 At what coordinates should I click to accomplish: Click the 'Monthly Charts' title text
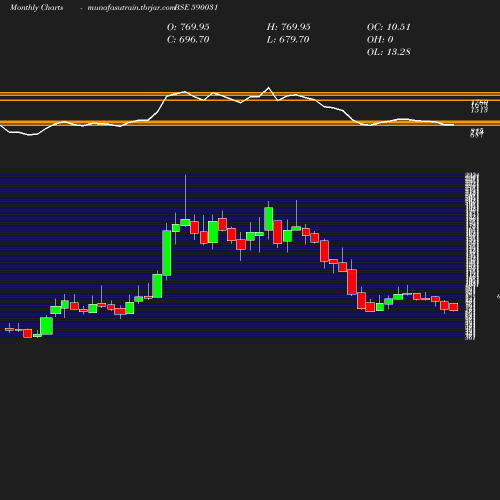tap(37, 7)
